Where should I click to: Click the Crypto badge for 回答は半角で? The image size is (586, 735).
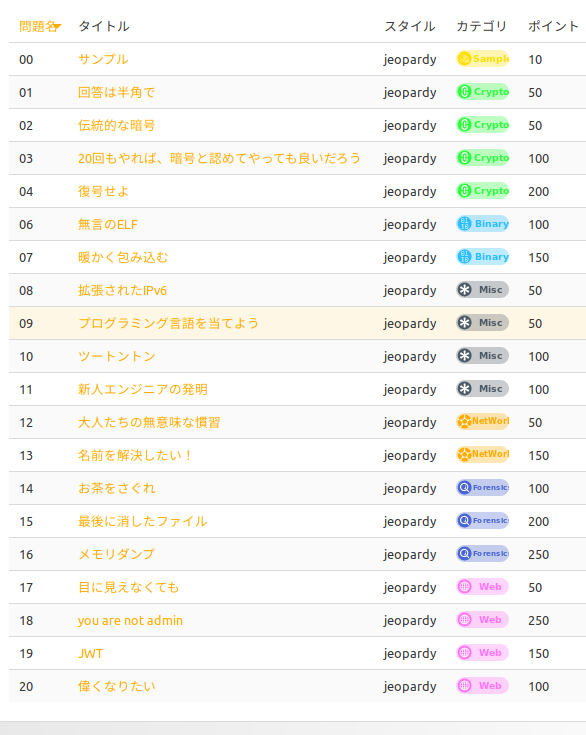click(483, 91)
